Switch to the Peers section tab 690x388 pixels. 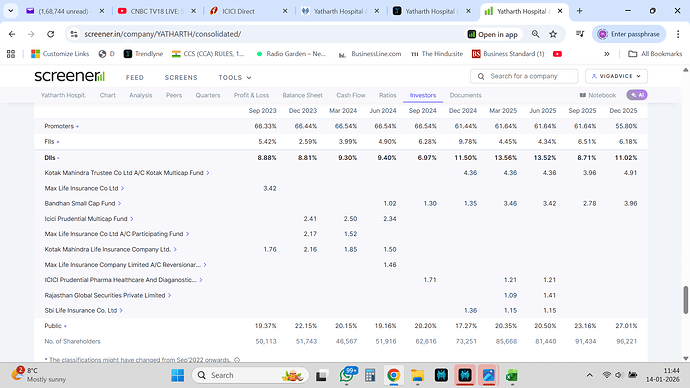(x=174, y=95)
